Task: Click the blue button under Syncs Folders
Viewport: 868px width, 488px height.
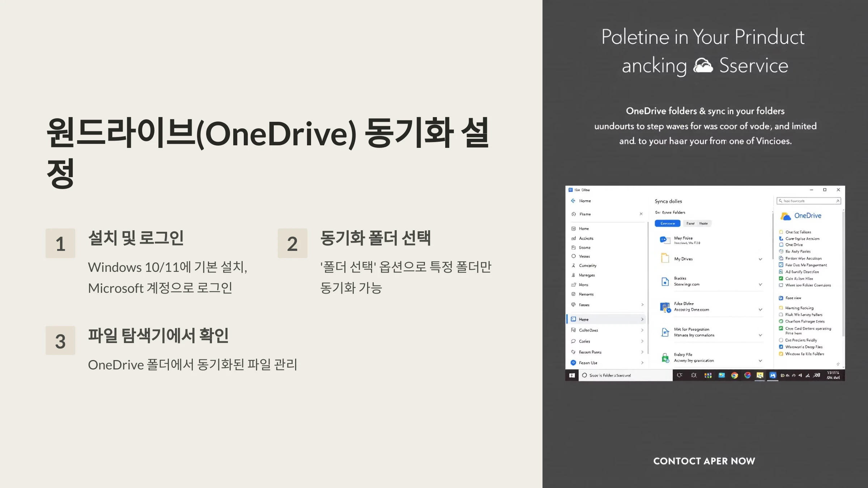Action: click(667, 223)
